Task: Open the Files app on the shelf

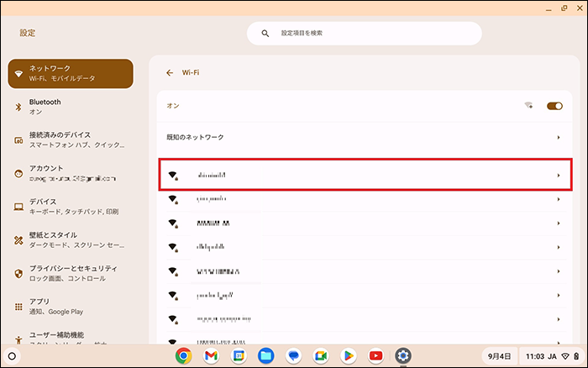Action: 266,355
